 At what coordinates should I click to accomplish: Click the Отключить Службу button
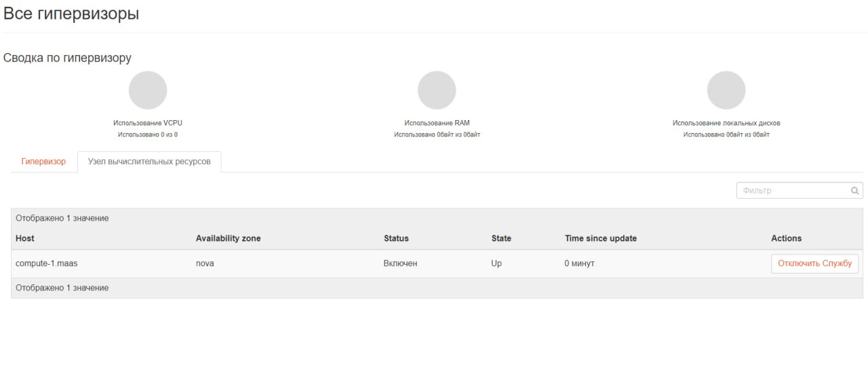814,263
